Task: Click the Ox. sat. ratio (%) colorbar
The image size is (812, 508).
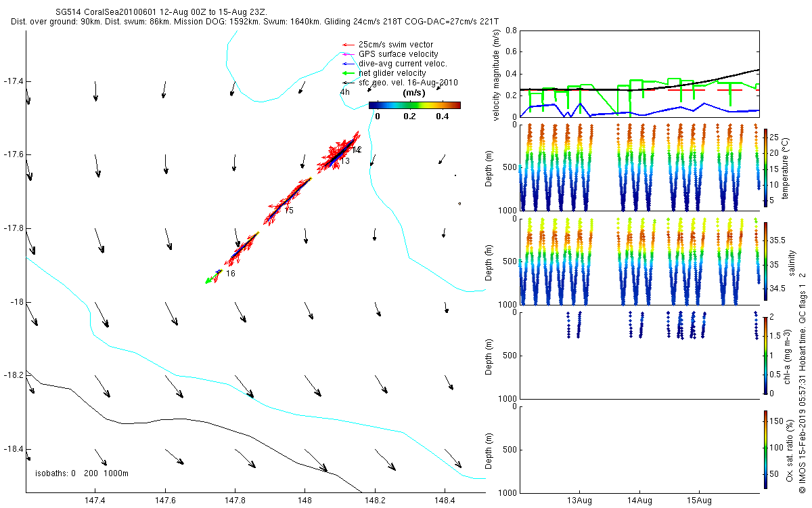Action: click(x=765, y=448)
